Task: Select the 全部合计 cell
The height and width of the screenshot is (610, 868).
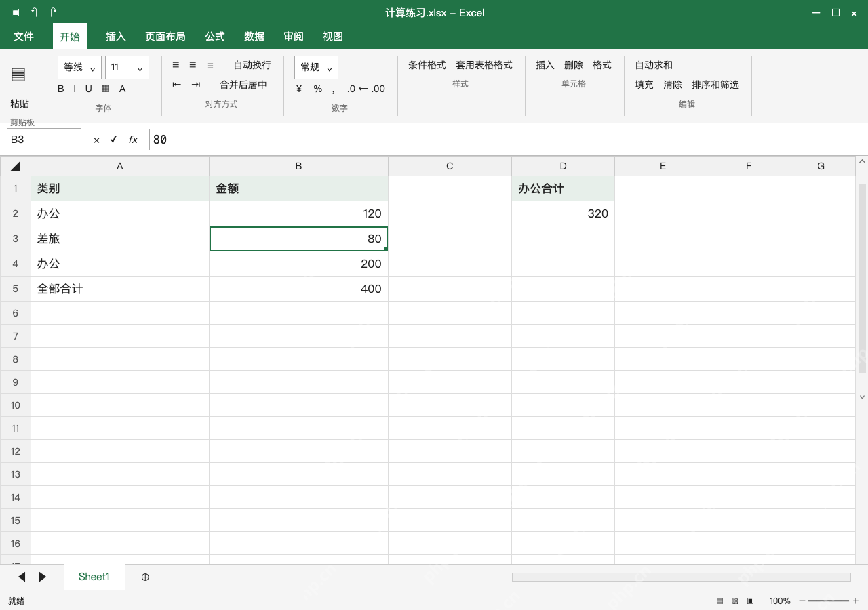Action: (120, 289)
